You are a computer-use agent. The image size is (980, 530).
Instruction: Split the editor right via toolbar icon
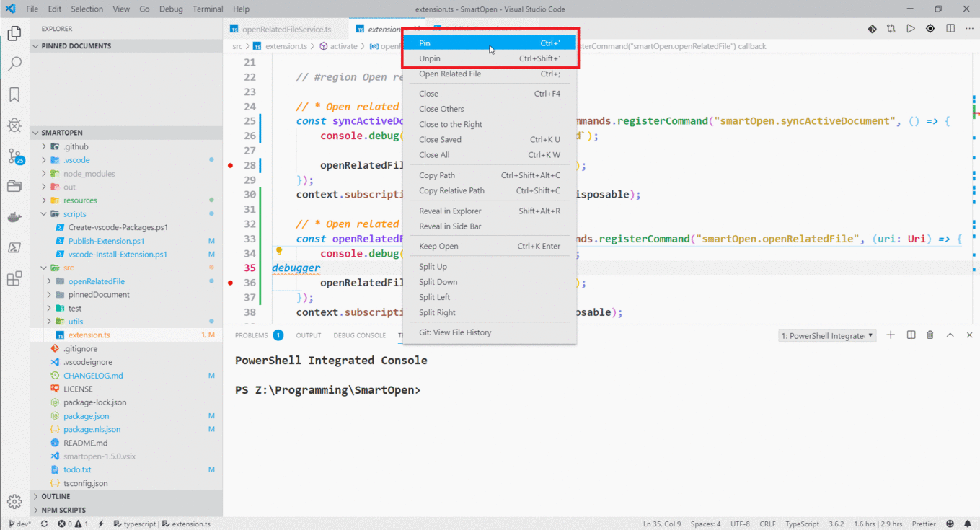click(x=950, y=29)
